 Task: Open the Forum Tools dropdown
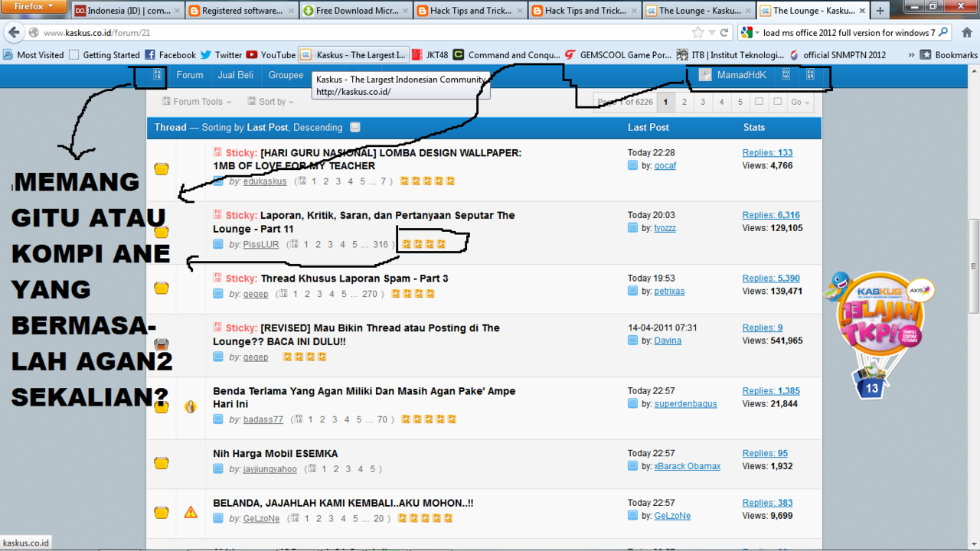click(197, 102)
